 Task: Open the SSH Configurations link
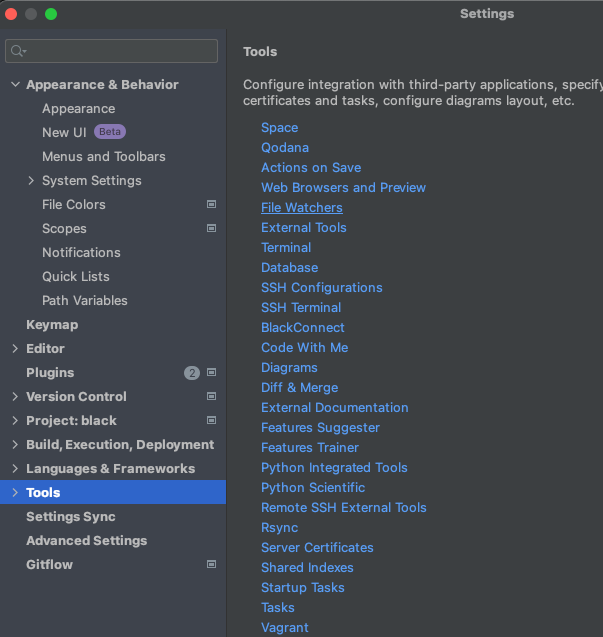coord(321,287)
